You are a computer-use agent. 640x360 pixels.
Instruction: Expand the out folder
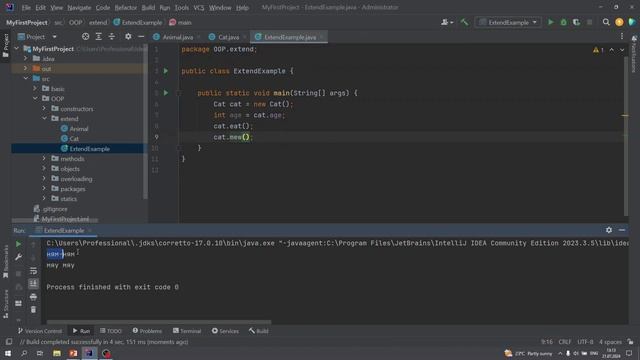(25, 69)
